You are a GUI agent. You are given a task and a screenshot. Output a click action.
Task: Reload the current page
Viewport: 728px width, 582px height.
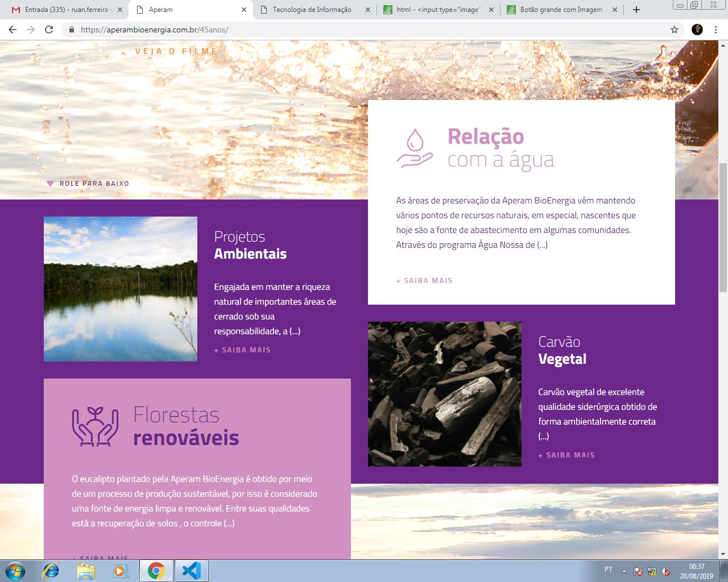tap(49, 30)
